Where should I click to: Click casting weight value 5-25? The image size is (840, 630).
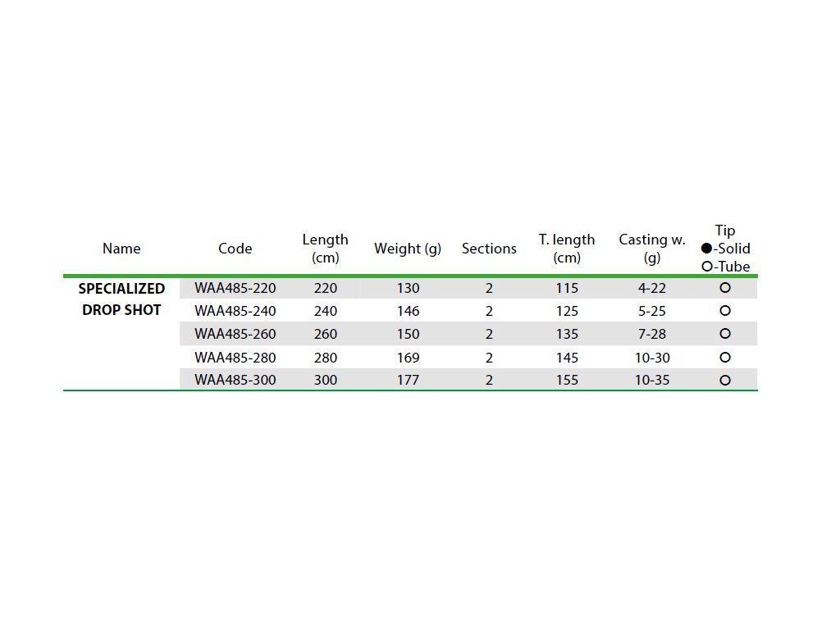point(652,311)
